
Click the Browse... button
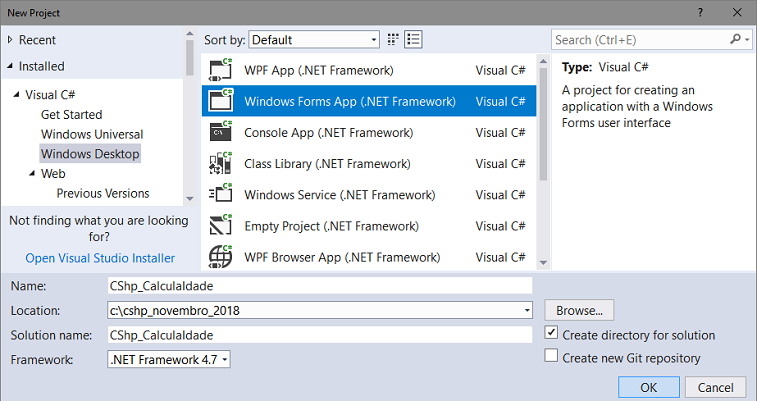[x=579, y=310]
